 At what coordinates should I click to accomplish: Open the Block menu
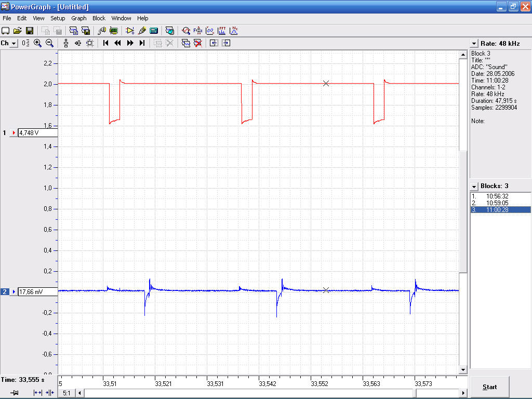pyautogui.click(x=99, y=18)
